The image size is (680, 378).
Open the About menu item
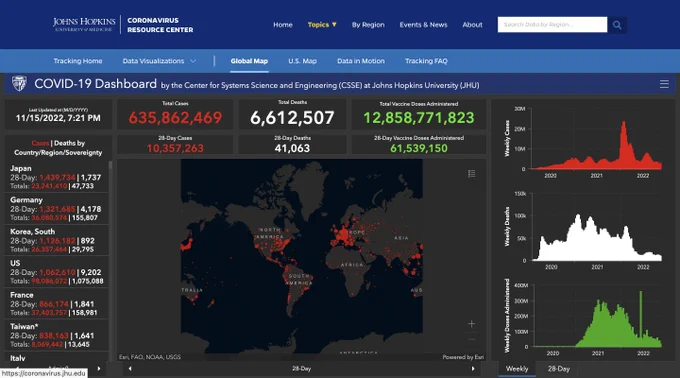click(x=472, y=25)
